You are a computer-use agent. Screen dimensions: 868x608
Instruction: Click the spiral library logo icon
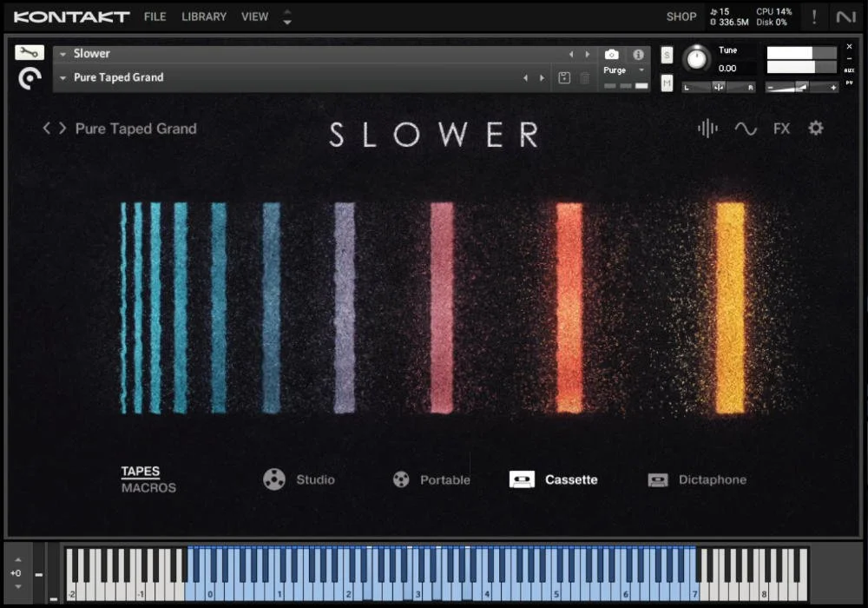(x=30, y=79)
